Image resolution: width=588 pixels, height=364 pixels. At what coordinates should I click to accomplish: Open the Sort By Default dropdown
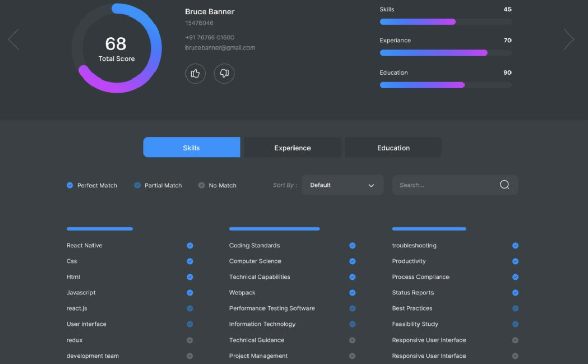point(343,185)
